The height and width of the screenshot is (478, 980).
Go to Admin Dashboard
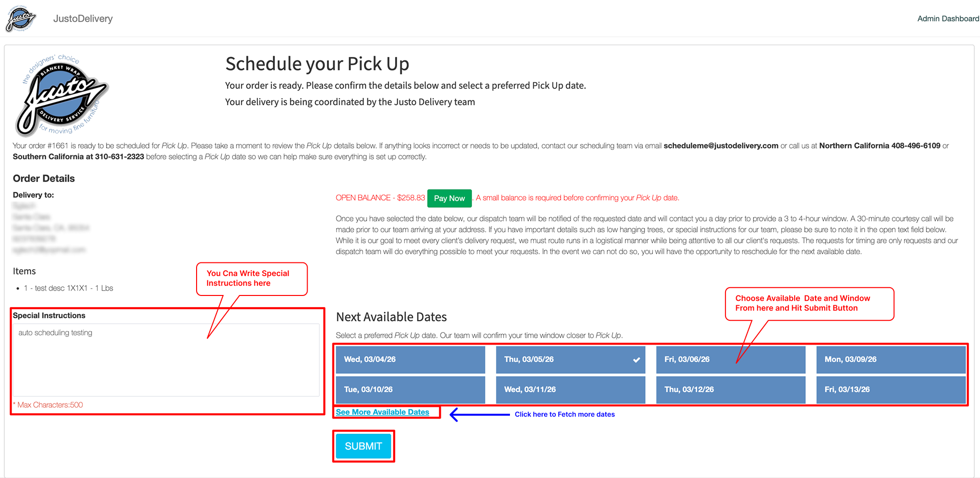947,18
